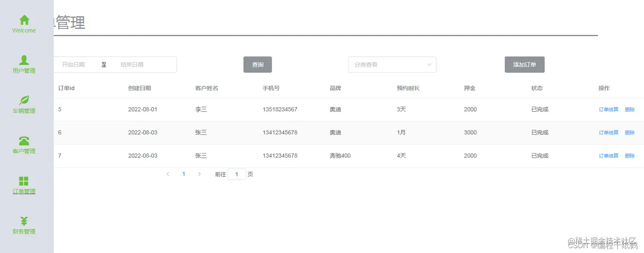Viewport: 644px width, 253px height.
Task: Go to previous page arrow
Action: pyautogui.click(x=168, y=174)
